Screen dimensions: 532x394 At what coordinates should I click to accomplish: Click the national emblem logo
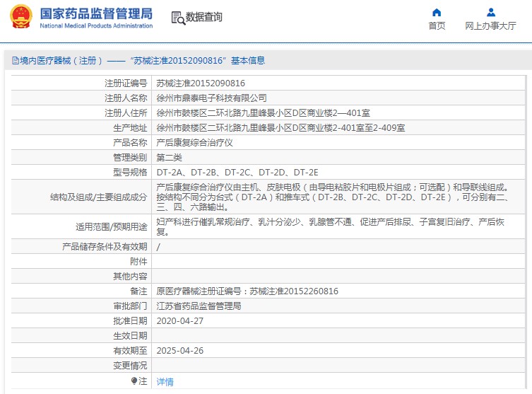click(21, 17)
